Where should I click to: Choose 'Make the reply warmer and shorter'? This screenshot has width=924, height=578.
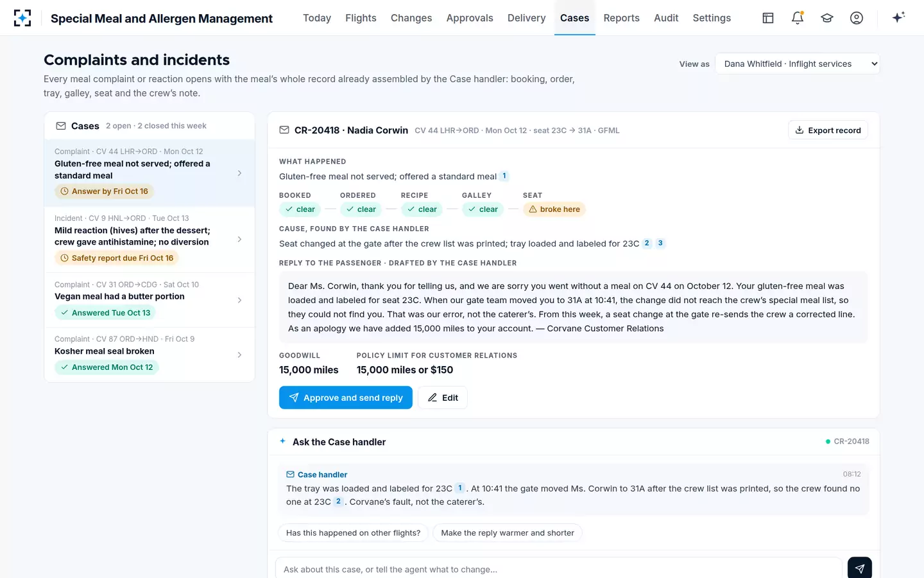point(508,533)
